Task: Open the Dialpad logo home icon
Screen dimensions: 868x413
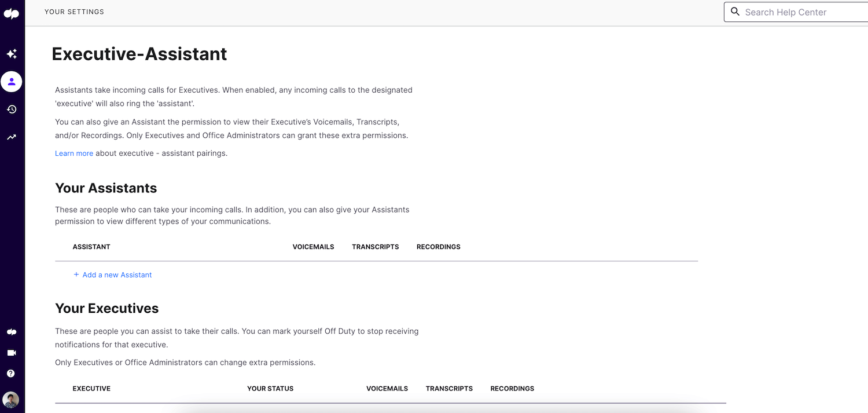Action: [x=12, y=13]
